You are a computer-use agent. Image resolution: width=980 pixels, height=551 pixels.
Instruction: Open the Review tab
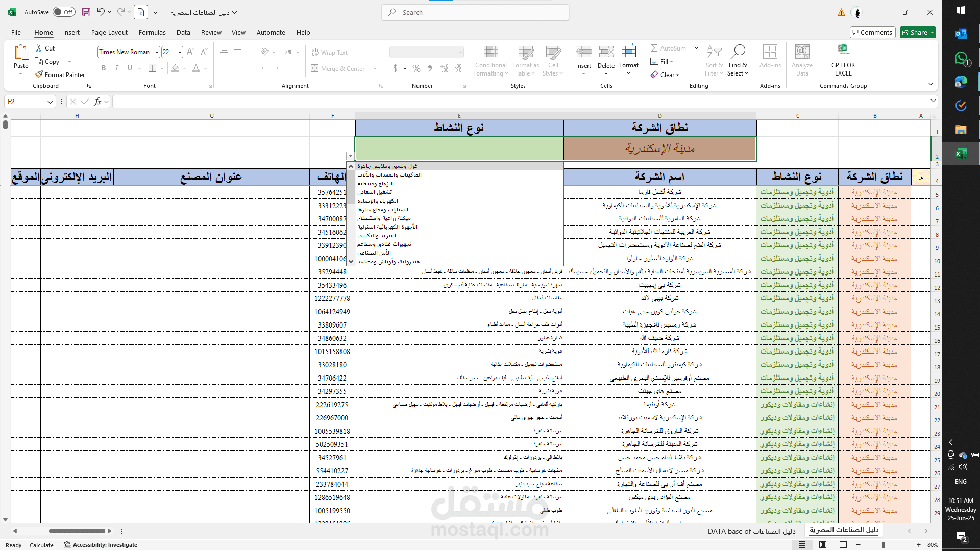[x=211, y=32]
